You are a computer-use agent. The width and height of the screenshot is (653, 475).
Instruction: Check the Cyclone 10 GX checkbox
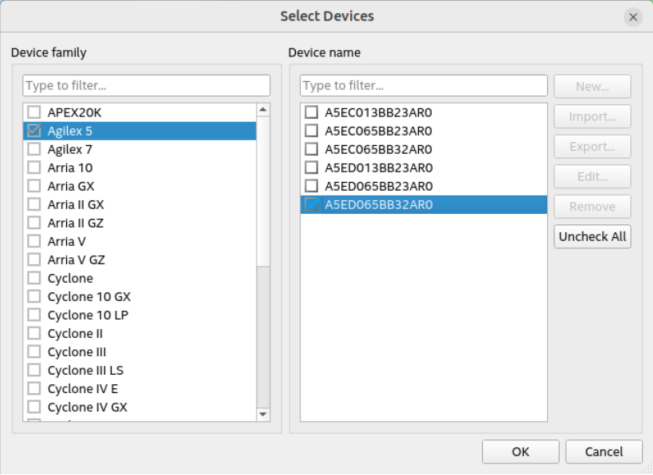tap(34, 296)
